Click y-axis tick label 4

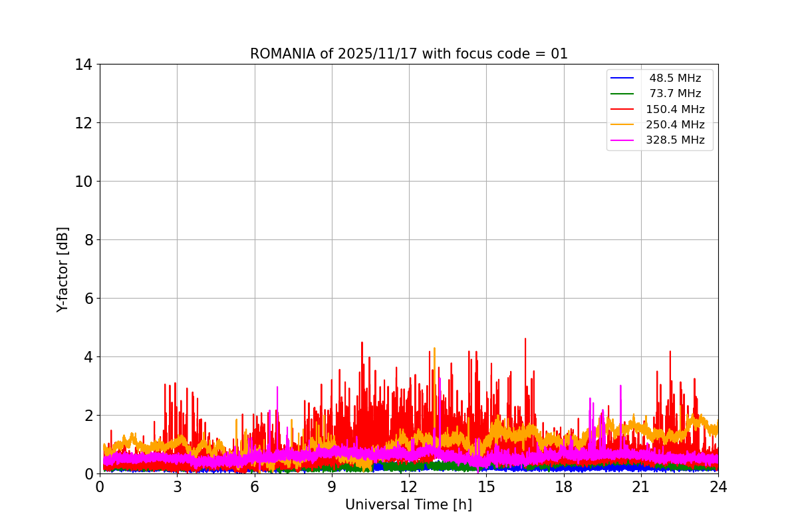pos(88,357)
